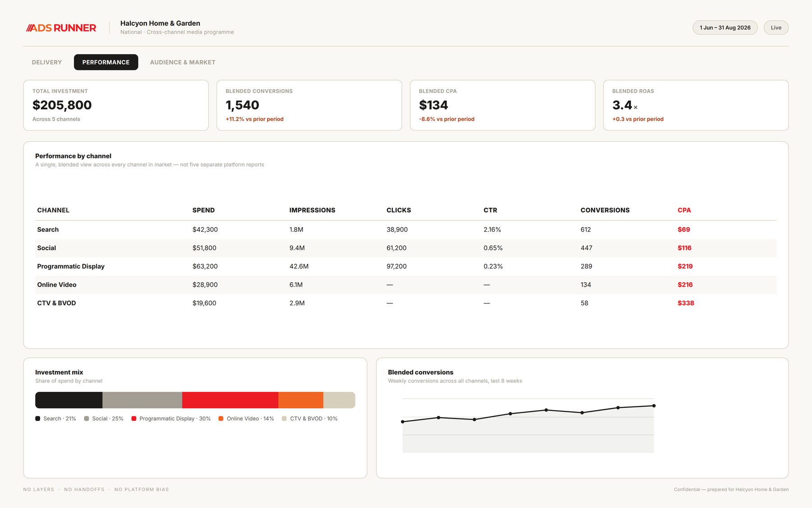Image resolution: width=812 pixels, height=508 pixels.
Task: Sort by the Clicks column header
Action: (399, 210)
